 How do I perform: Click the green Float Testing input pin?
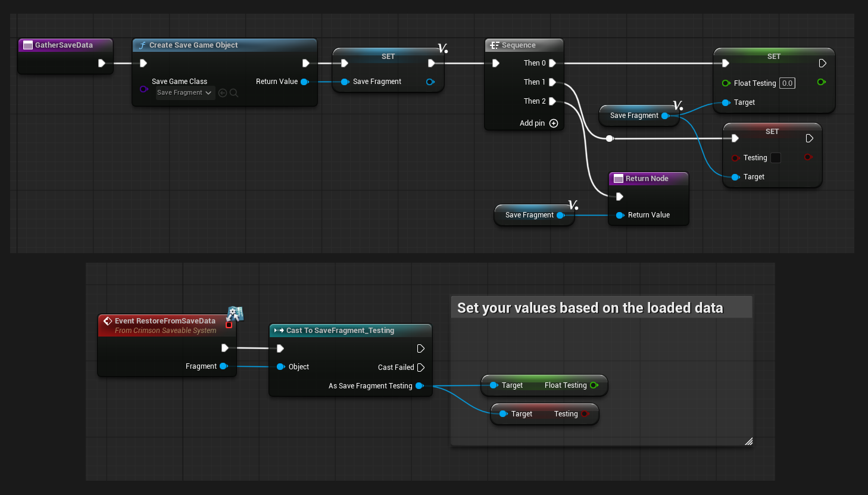pyautogui.click(x=726, y=83)
